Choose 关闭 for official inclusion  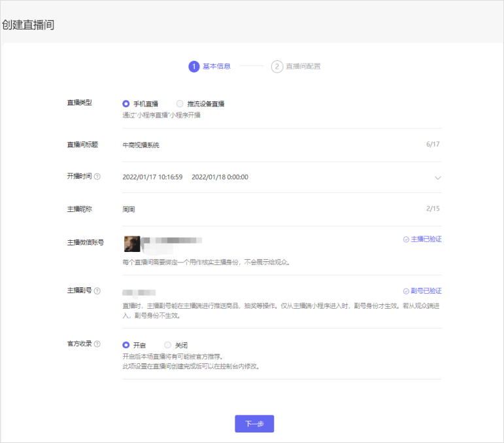tap(168, 345)
